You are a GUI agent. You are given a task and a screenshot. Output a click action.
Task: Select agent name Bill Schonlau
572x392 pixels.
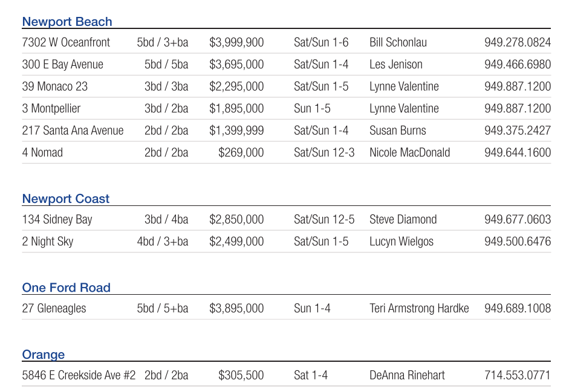[398, 42]
